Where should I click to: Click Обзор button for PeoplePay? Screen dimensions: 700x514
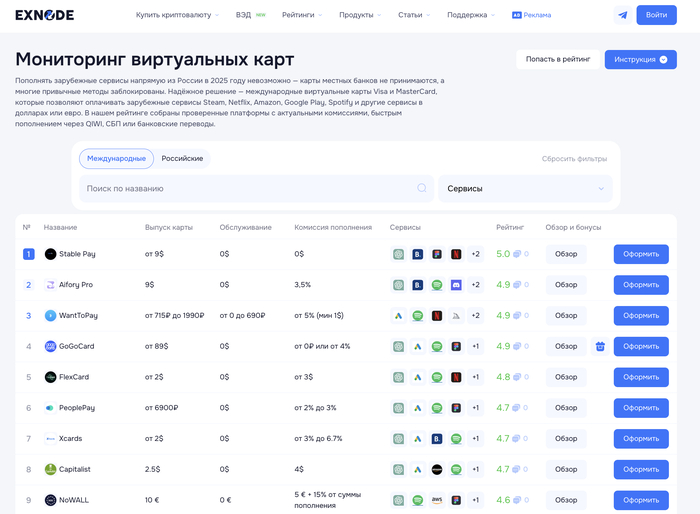566,408
